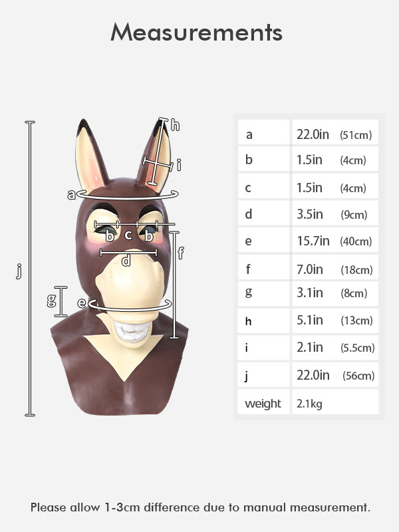Click the 2.1in (5.5cm) table cell
This screenshot has width=399, height=532.
tap(335, 347)
